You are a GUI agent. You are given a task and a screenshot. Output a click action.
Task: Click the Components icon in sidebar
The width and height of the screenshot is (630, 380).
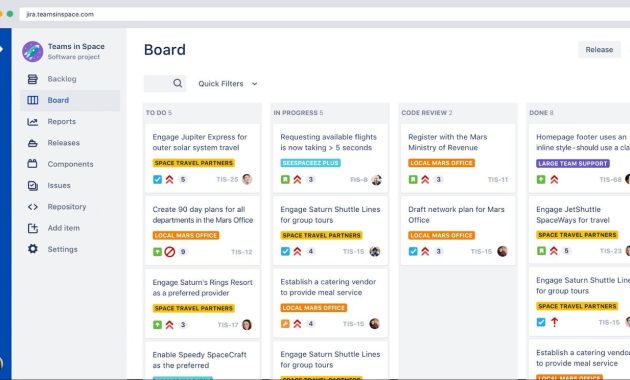pos(33,164)
